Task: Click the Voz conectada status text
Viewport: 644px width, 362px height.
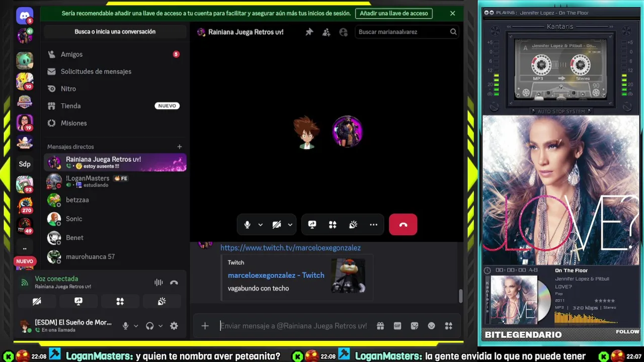Action: coord(56,279)
